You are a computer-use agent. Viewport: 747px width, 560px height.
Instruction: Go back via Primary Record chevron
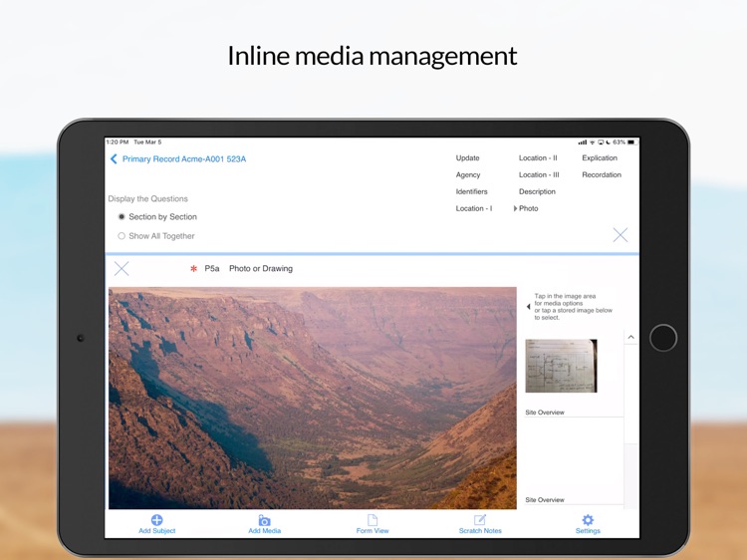[114, 158]
